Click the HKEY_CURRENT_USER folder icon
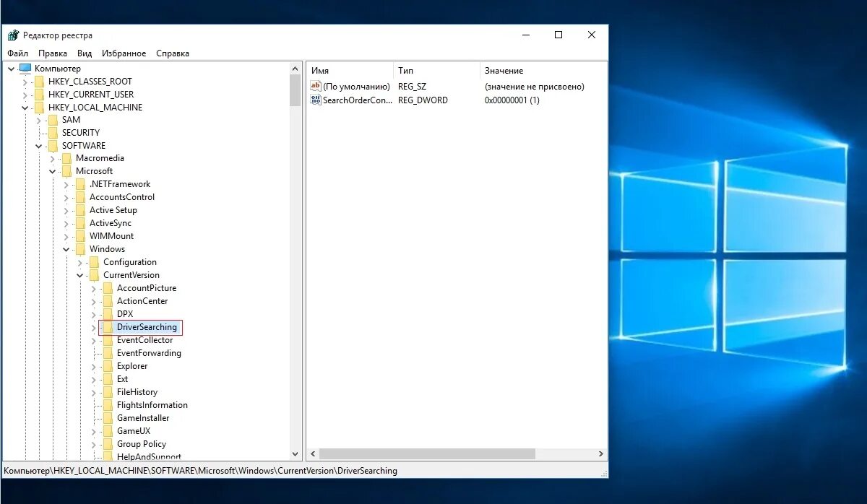867x504 pixels. (x=39, y=95)
